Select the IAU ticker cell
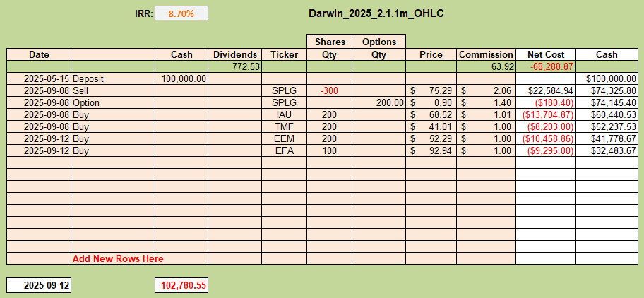 [x=284, y=115]
